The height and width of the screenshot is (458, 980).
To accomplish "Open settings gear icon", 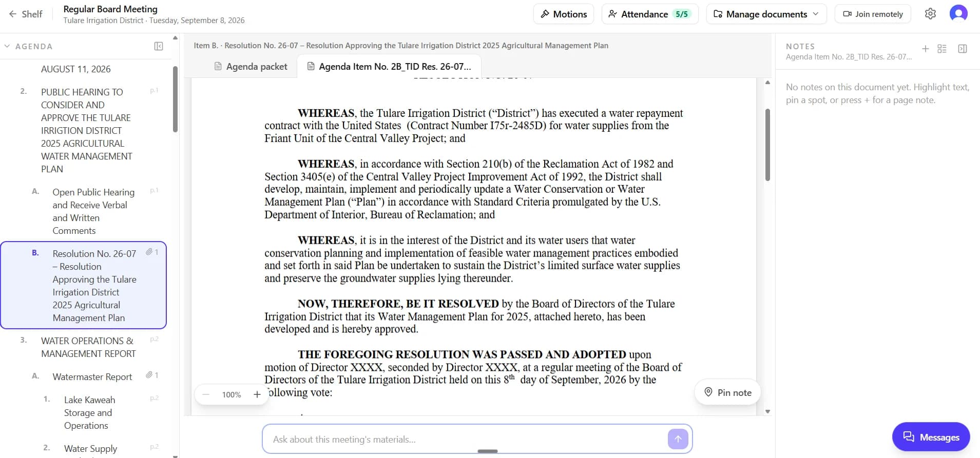I will (930, 14).
